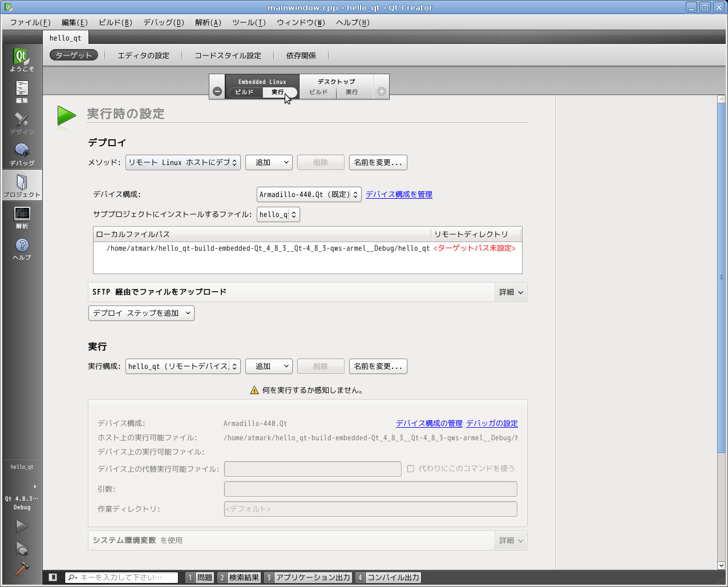Select the Projects (プロジェクト) mode icon
The width and height of the screenshot is (728, 587).
[x=22, y=186]
